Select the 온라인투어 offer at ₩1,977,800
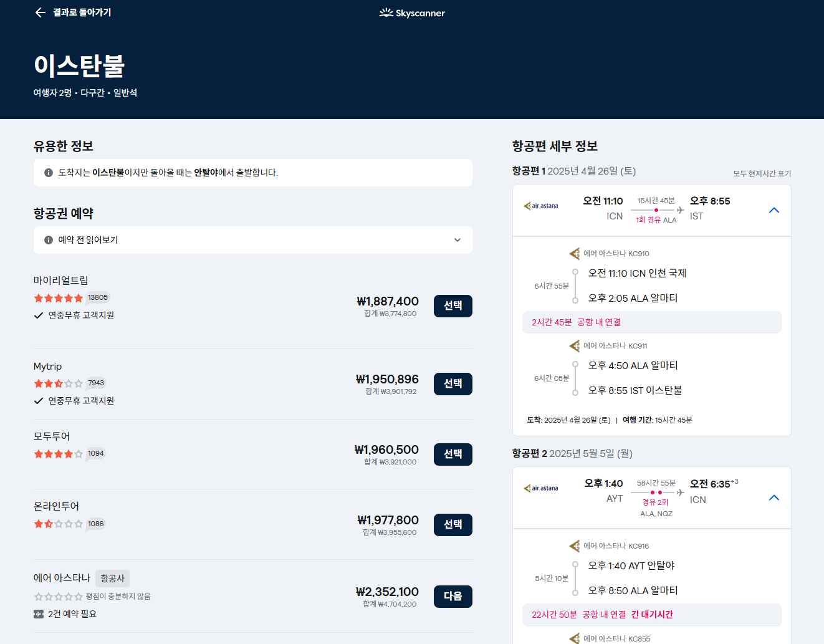Viewport: 824px width, 644px height. point(453,525)
